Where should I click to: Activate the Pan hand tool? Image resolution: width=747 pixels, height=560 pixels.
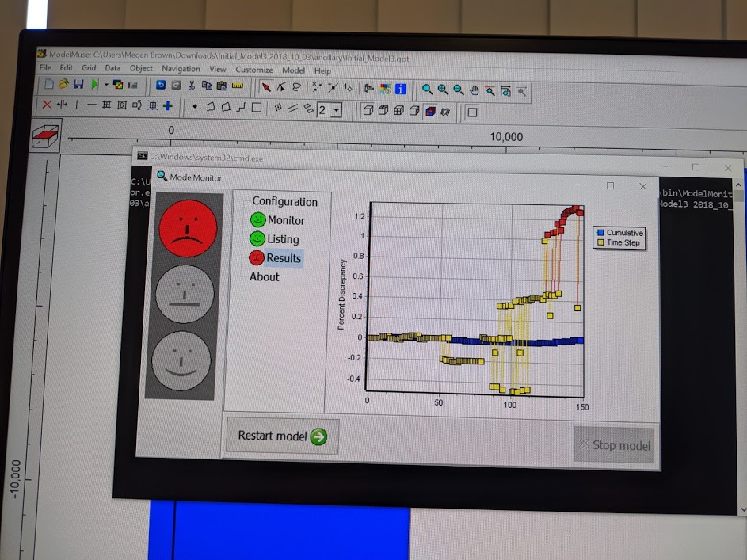[x=474, y=90]
